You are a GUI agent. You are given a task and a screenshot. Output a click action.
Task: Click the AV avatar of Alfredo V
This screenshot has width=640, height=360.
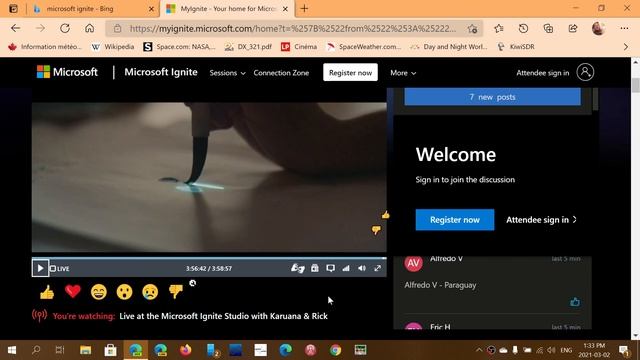[x=413, y=263]
